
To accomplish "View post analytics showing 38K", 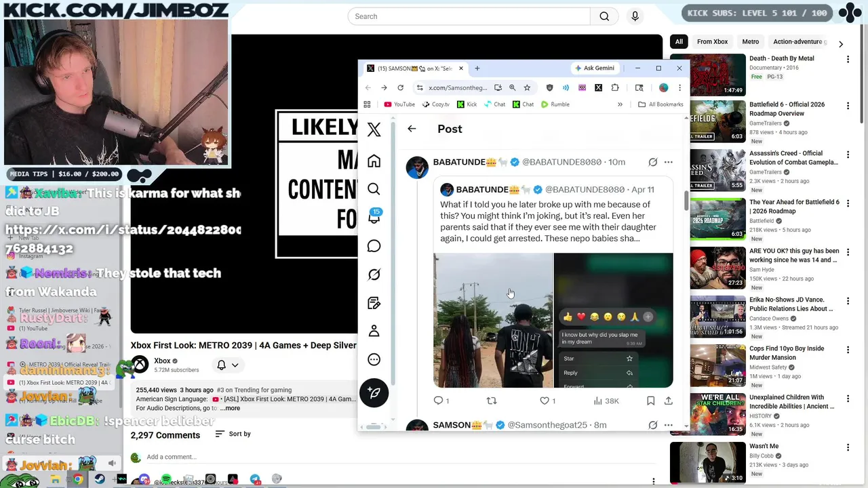I will click(606, 401).
